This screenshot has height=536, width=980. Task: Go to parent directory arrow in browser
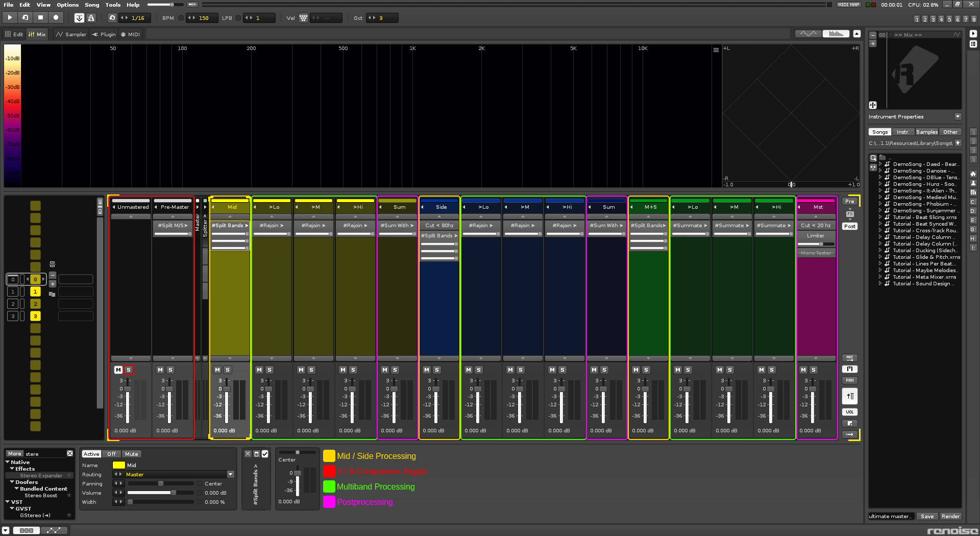click(958, 143)
